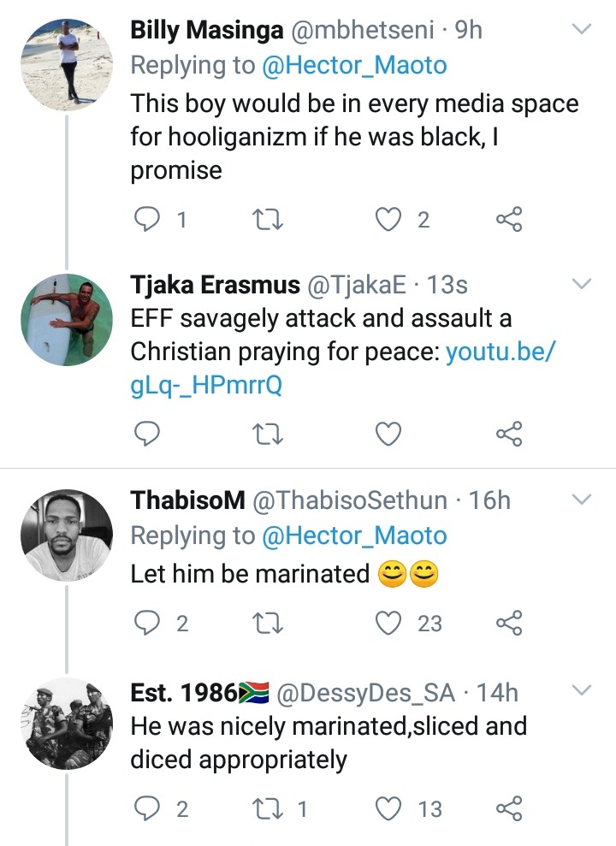Reply to Est. 1986's tweet
The image size is (616, 846).
click(146, 808)
